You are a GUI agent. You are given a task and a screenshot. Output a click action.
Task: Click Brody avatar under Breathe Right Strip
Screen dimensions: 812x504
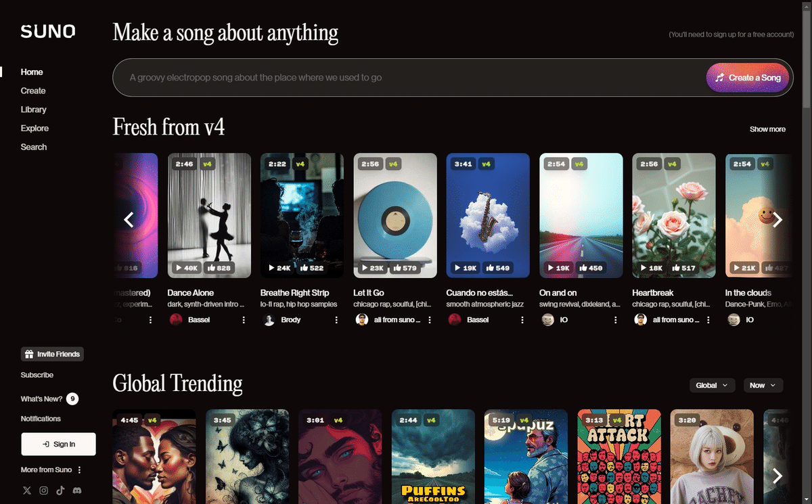point(269,320)
